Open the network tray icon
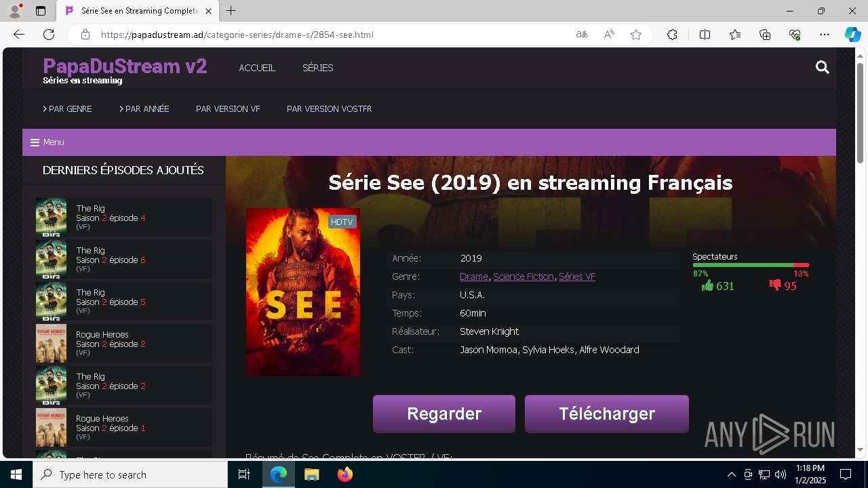The width and height of the screenshot is (868, 488). (764, 474)
